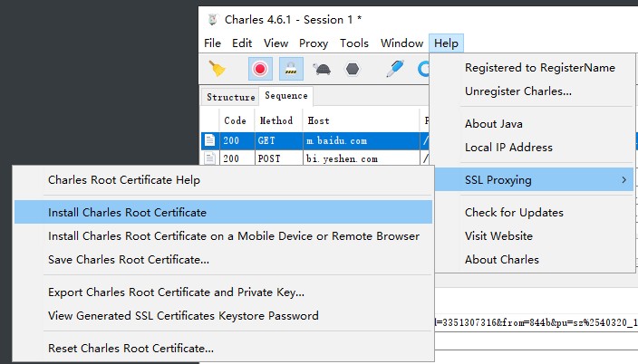Sort by the Method column header
Viewport: 638px width, 364px height.
tap(276, 120)
